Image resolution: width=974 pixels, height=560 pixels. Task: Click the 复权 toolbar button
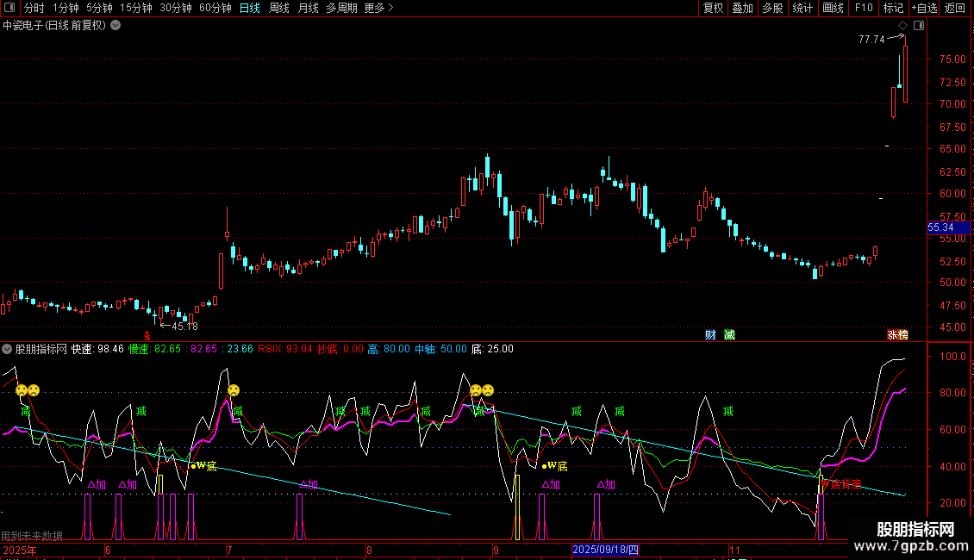714,9
